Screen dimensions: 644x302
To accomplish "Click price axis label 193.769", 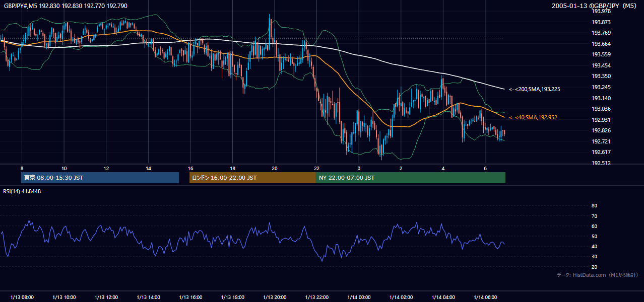I will point(601,33).
